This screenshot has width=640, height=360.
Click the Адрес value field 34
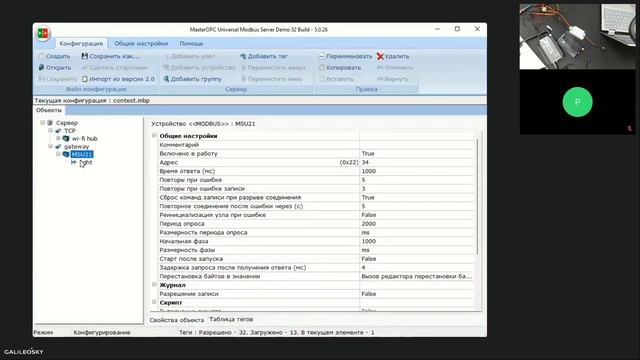tap(417, 162)
